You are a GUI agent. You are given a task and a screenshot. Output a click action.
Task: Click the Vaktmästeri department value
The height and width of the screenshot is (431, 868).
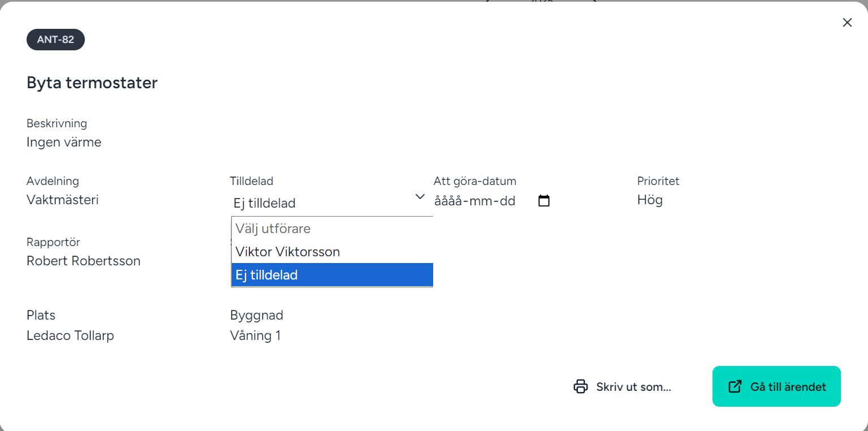pos(63,200)
